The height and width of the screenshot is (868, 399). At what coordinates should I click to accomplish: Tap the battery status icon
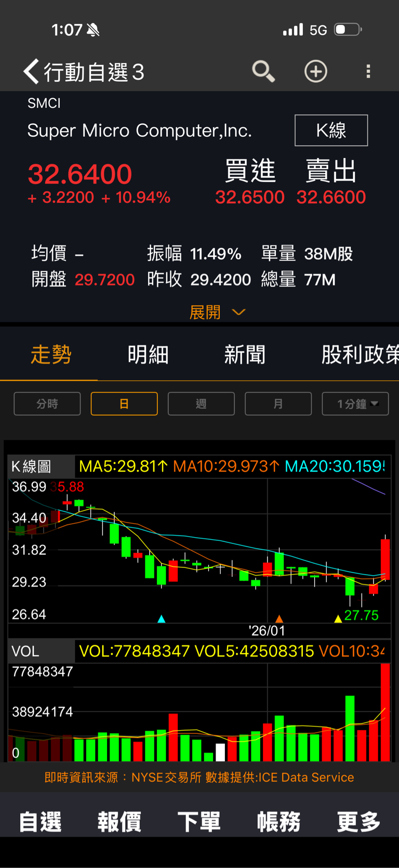tap(348, 30)
